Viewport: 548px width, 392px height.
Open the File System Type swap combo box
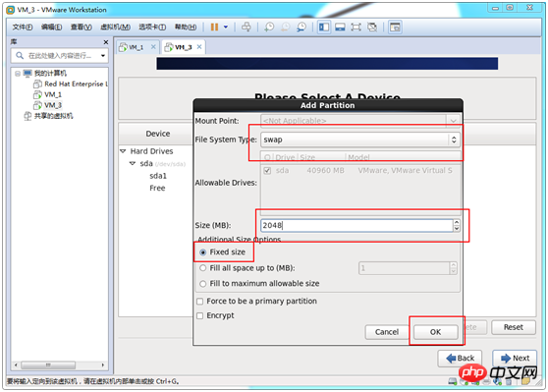360,140
